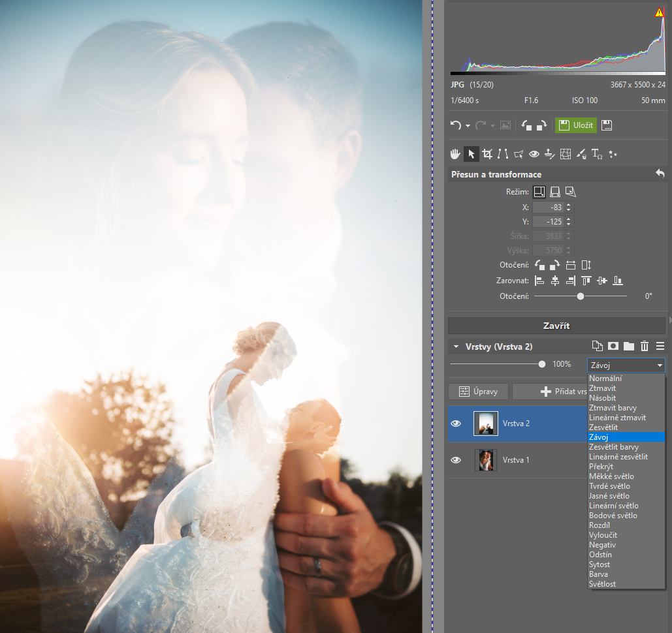Add a mask to the layer

(613, 346)
